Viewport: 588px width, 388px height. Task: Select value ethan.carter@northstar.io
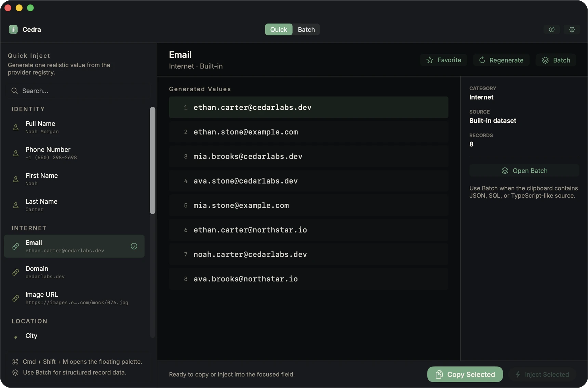click(x=308, y=230)
